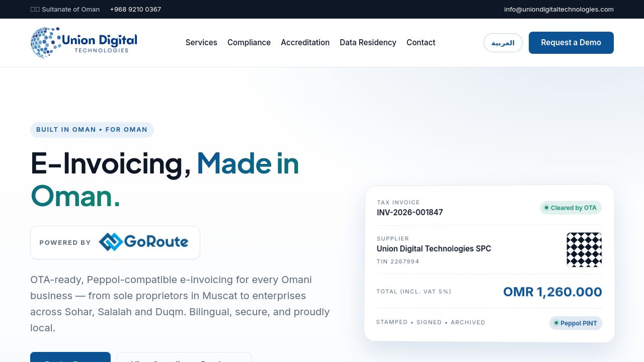Navigate to the Contact page
The image size is (644, 362).
tap(421, 43)
